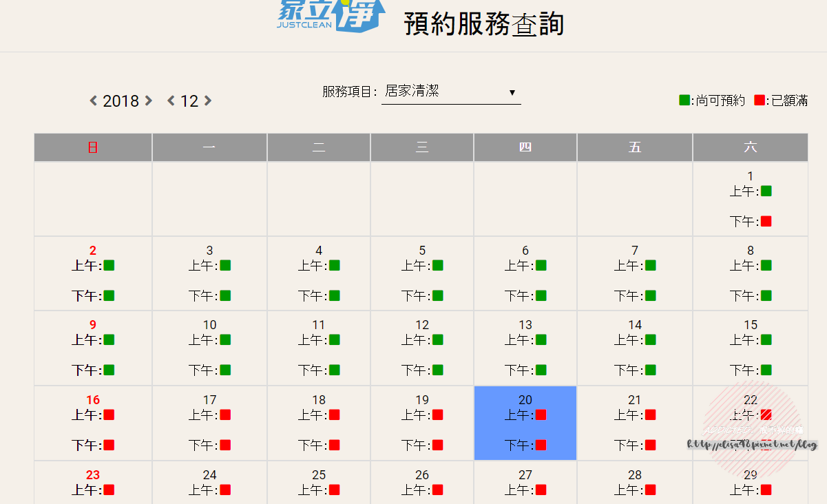Advance to next year arrow after 2018
The image size is (827, 504).
(148, 101)
